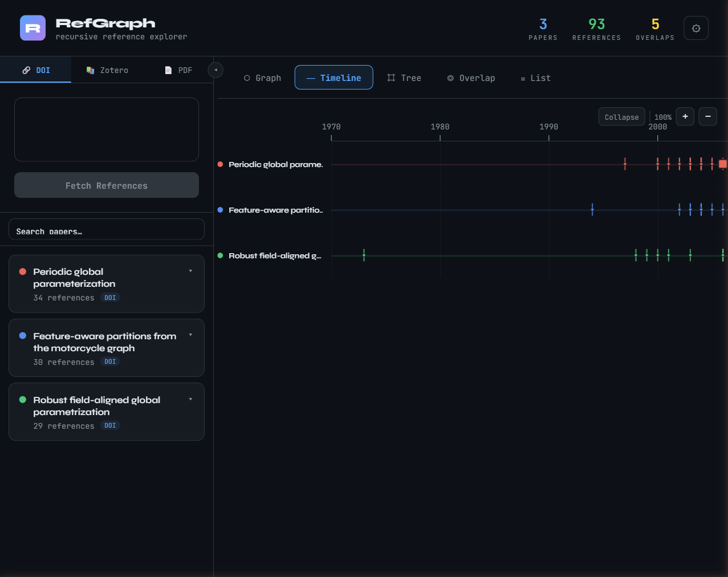Expand the Periodic global parameterization card chevron

coord(190,271)
